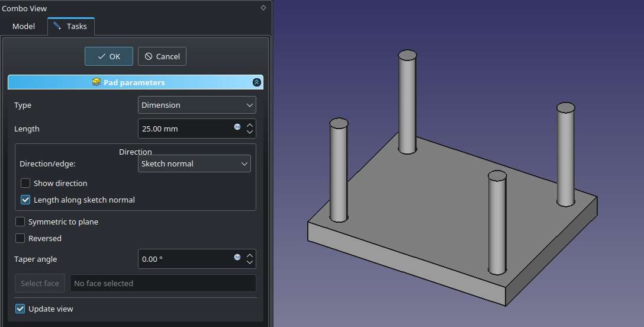Open expression editor icon in Taper angle field
Image resolution: width=644 pixels, height=327 pixels.
tap(237, 257)
